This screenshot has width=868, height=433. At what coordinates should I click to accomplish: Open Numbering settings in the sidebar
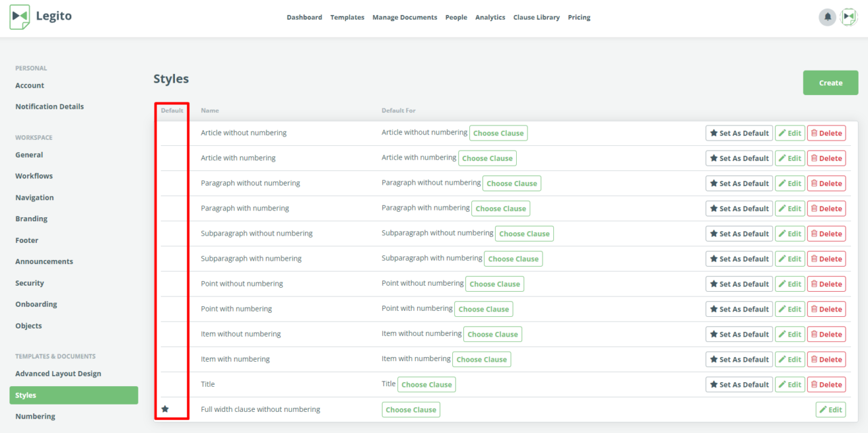[35, 416]
